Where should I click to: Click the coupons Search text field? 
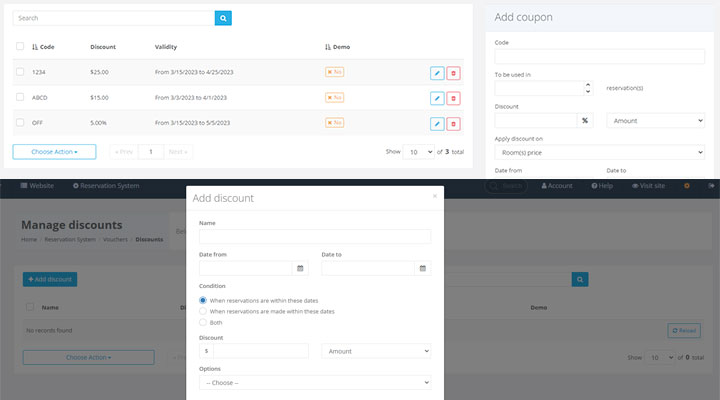coord(114,18)
